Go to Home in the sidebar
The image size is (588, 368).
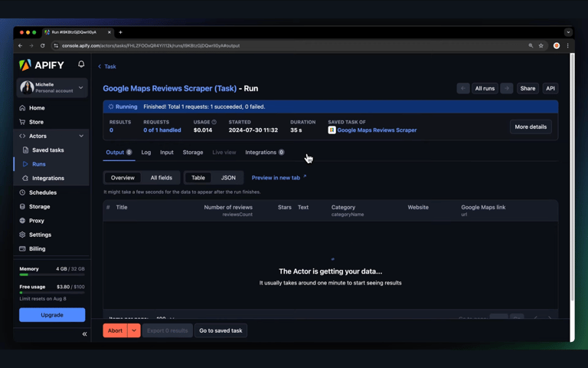point(37,108)
